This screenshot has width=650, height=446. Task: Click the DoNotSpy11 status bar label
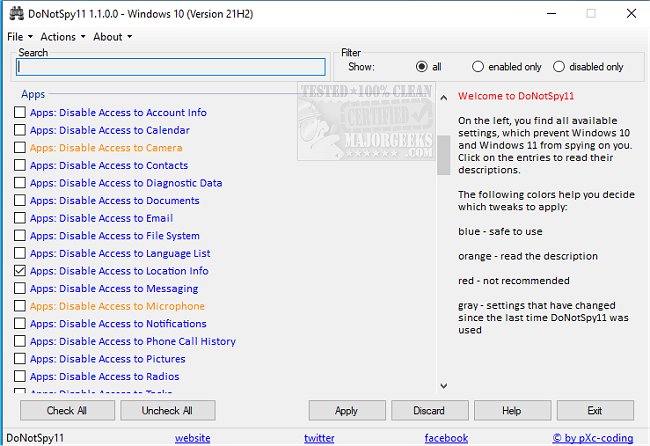coord(35,438)
